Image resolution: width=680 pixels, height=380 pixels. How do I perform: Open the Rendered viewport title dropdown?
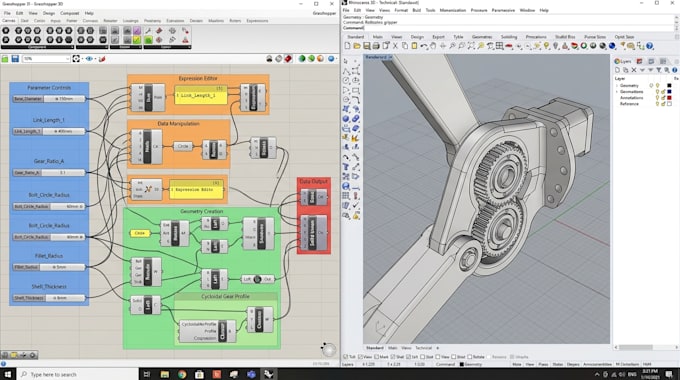[390, 57]
